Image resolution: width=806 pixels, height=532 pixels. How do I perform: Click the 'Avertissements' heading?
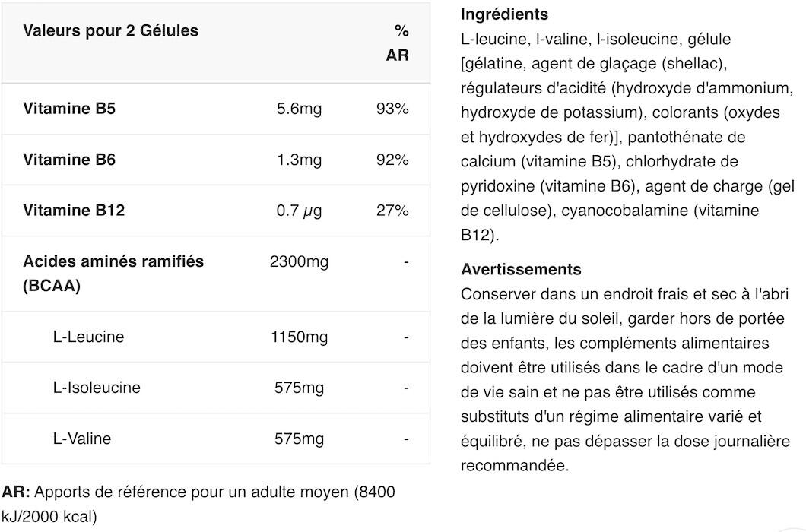click(x=521, y=269)
